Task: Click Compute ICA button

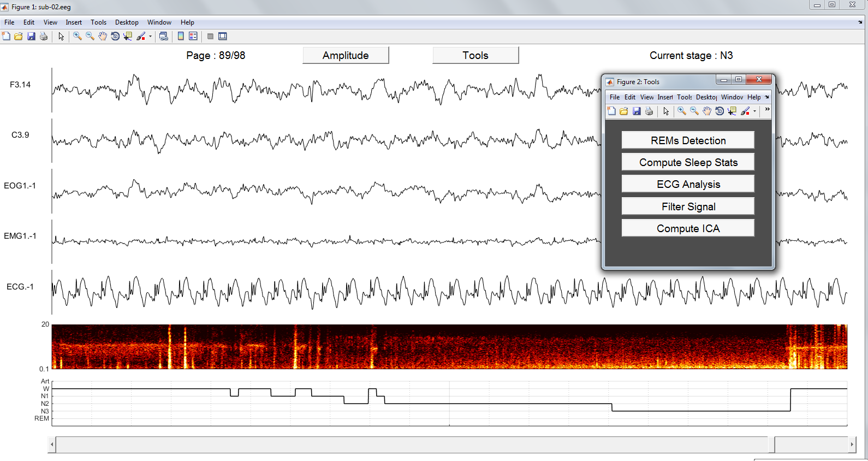Action: point(688,228)
